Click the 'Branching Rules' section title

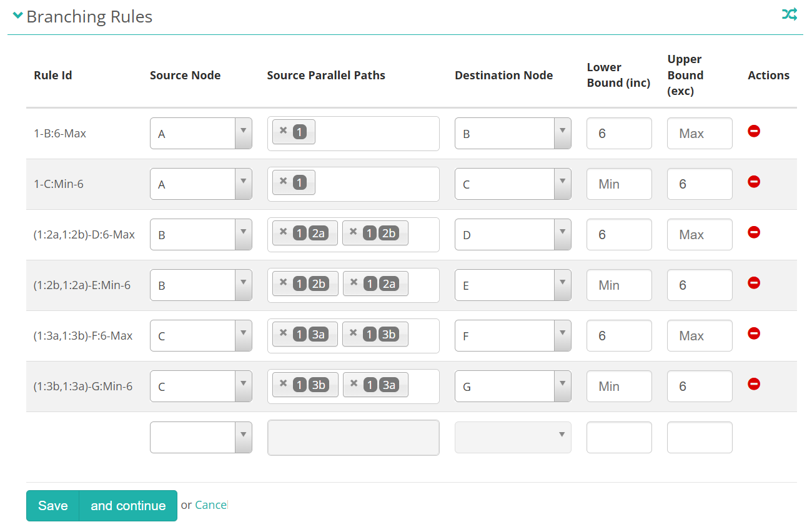[89, 16]
